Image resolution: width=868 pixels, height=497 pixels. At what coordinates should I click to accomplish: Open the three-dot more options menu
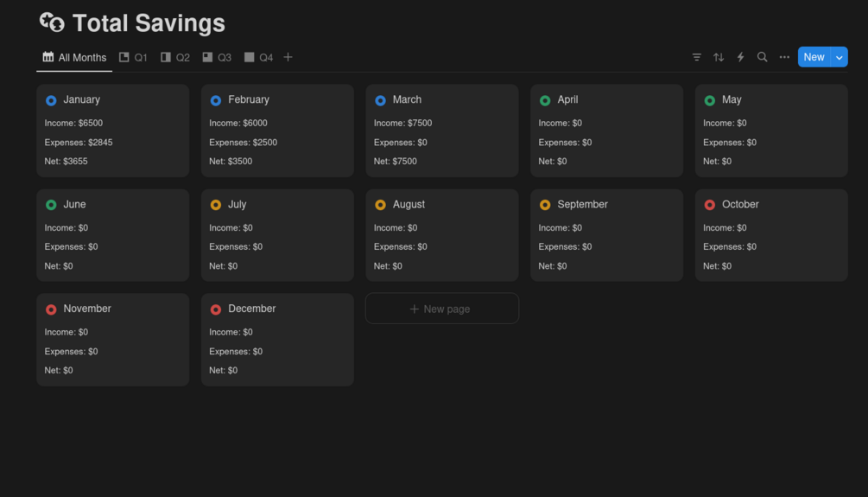pyautogui.click(x=784, y=57)
